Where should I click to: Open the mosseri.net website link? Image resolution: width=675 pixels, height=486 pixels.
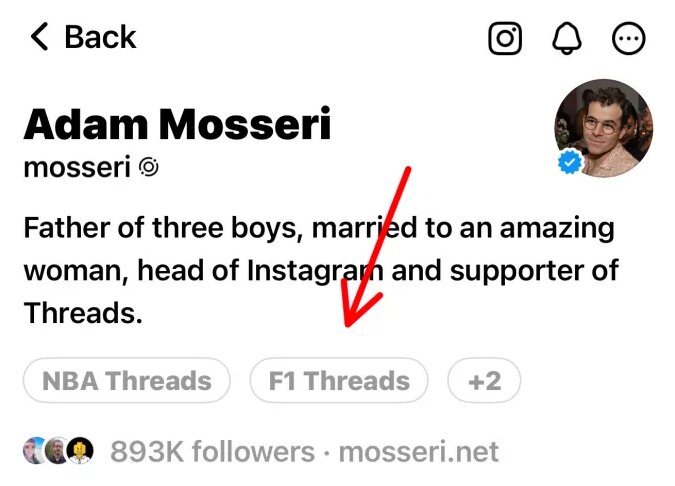click(418, 452)
